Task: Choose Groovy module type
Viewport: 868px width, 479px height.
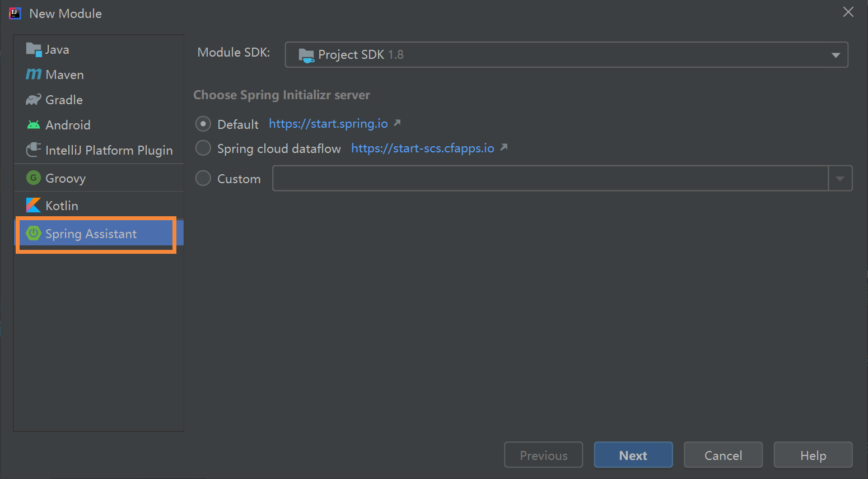Action: tap(99, 178)
